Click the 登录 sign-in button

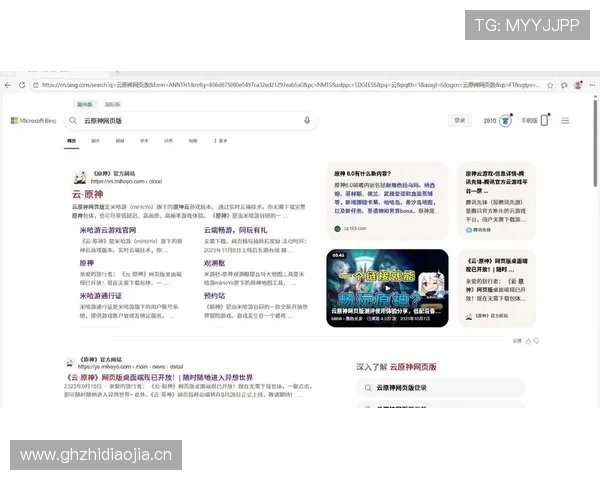pos(460,121)
